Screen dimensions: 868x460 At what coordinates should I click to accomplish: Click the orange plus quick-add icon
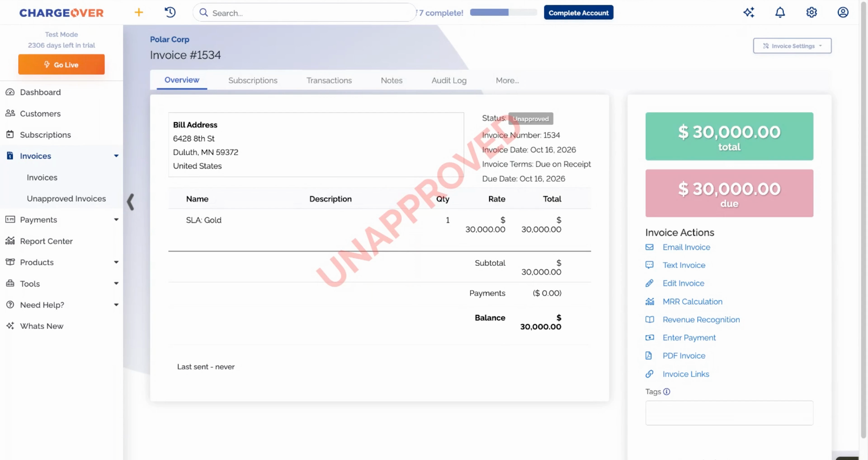pos(139,12)
